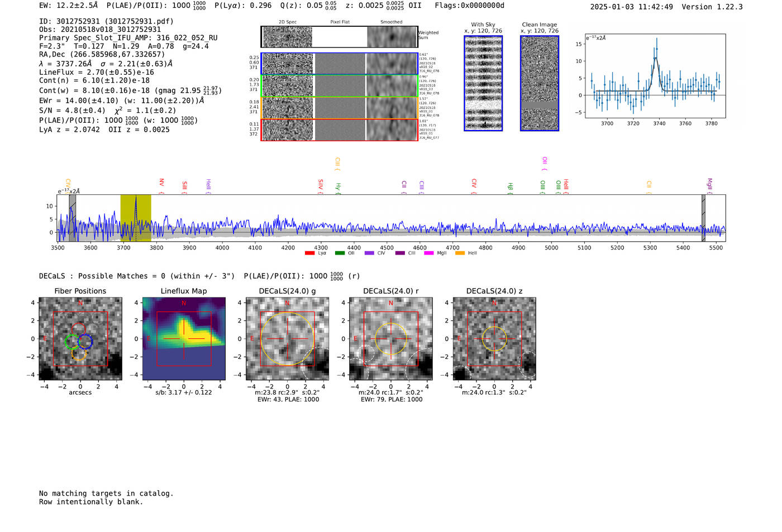Click the SiII line marker above the spectrum
Viewport: 782px width, 532px height.
(x=185, y=187)
